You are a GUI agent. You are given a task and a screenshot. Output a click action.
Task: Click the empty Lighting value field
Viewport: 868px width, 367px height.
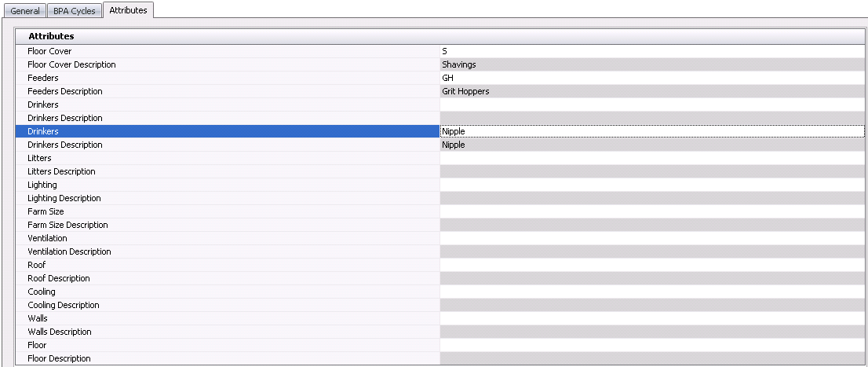pyautogui.click(x=651, y=185)
